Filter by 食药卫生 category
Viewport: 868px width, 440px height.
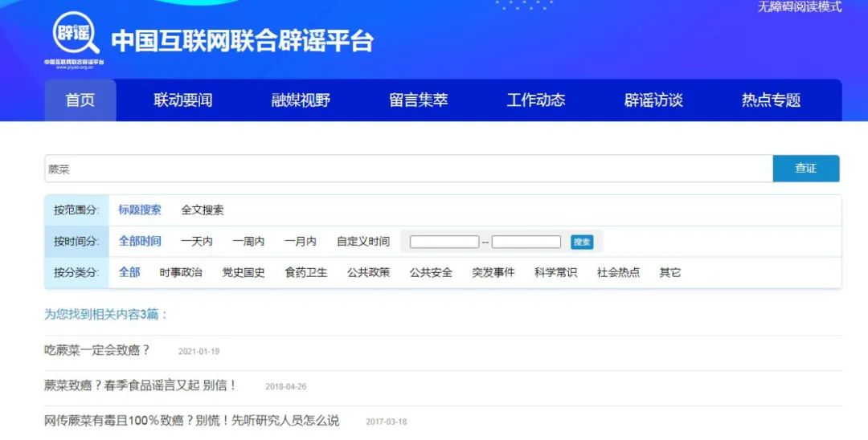click(306, 272)
